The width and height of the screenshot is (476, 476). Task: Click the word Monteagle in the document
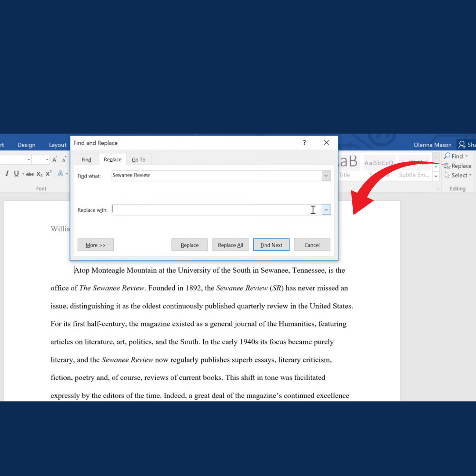(108, 270)
